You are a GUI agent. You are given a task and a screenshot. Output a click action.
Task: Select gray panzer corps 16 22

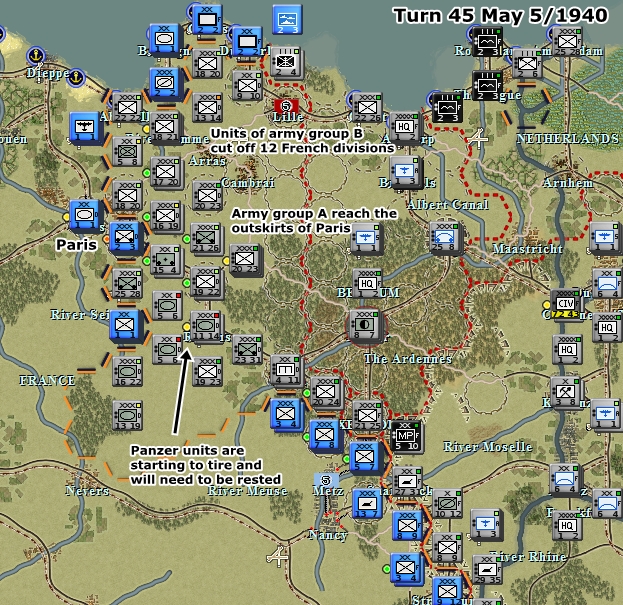click(127, 372)
